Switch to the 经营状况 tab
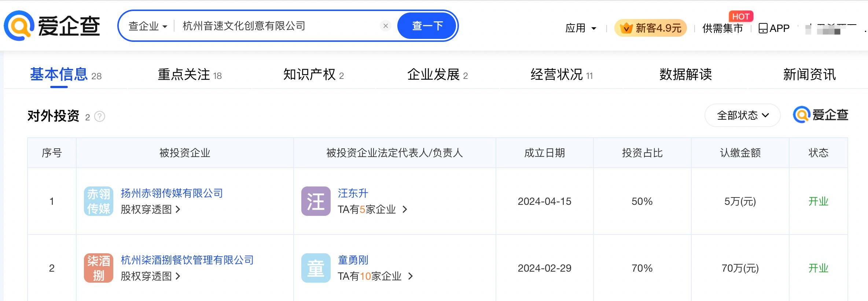The height and width of the screenshot is (301, 868). (562, 75)
